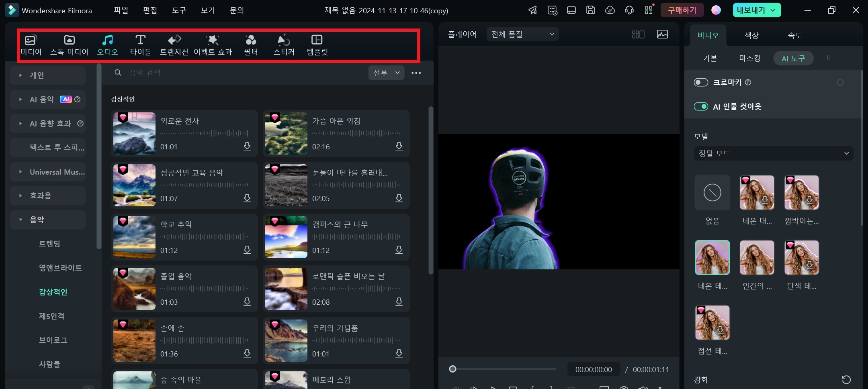Open the 필터 filters panel
This screenshot has height=389, width=868.
[251, 45]
